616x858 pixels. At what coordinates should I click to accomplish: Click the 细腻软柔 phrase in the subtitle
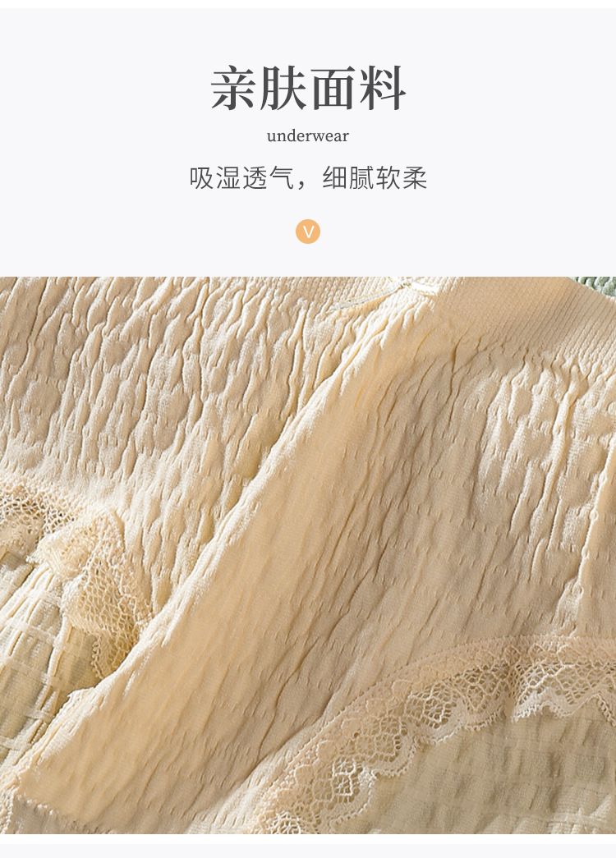coord(375,178)
